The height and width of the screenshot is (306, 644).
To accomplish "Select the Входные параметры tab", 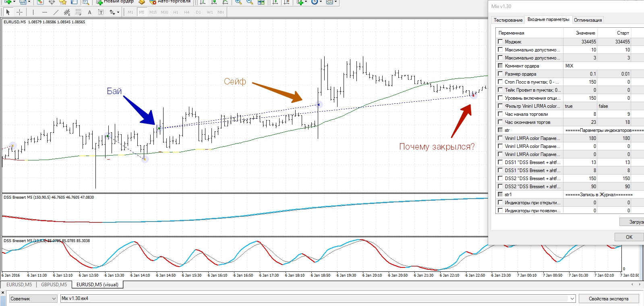I will (548, 19).
